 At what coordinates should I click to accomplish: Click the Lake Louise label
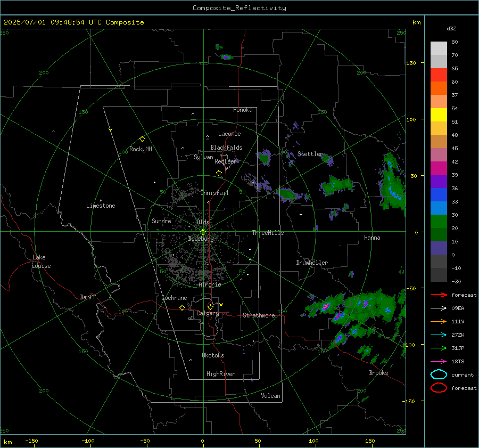[x=41, y=262]
